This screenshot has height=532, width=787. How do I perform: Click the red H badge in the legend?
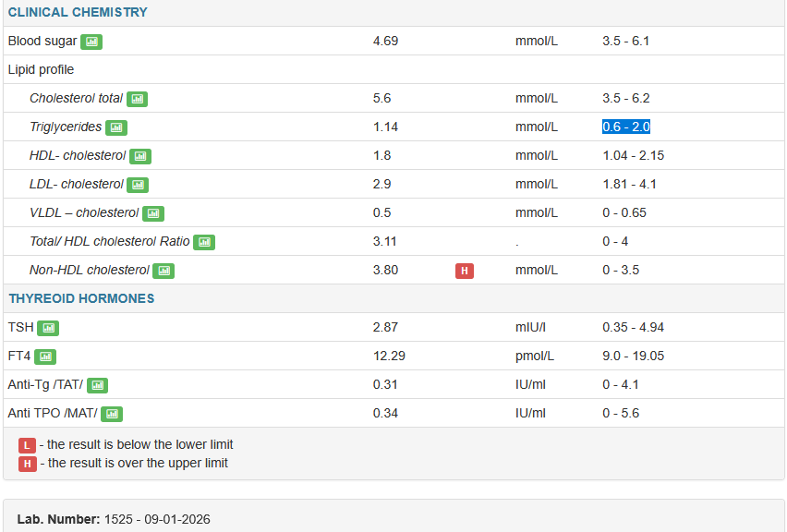click(x=28, y=464)
